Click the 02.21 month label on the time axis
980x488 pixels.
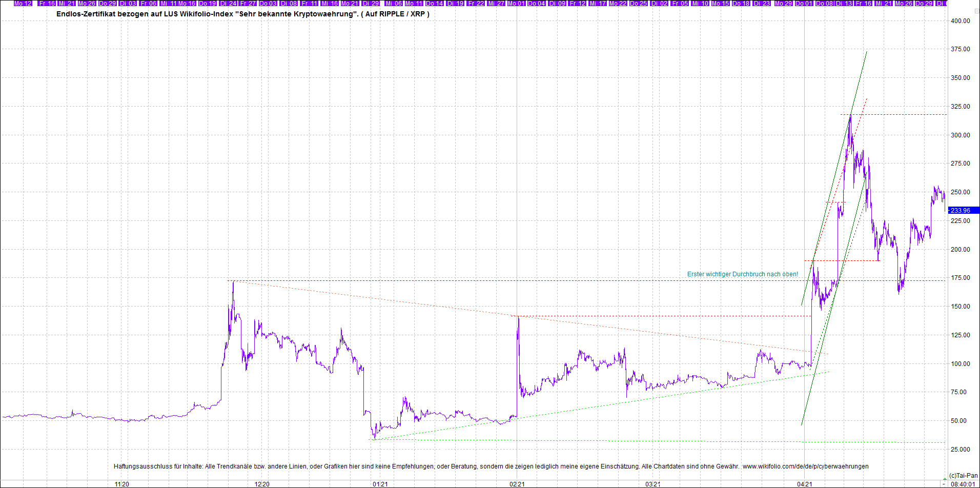pos(517,484)
